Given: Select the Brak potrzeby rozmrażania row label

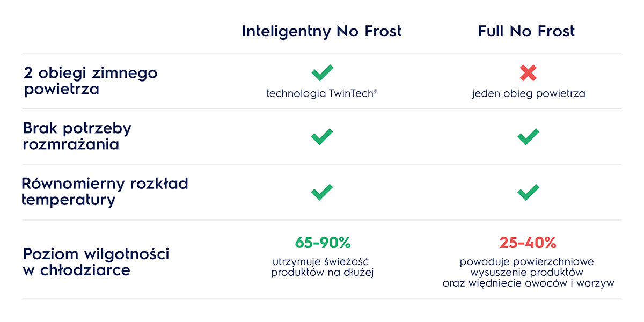Looking at the screenshot, I should click(77, 136).
